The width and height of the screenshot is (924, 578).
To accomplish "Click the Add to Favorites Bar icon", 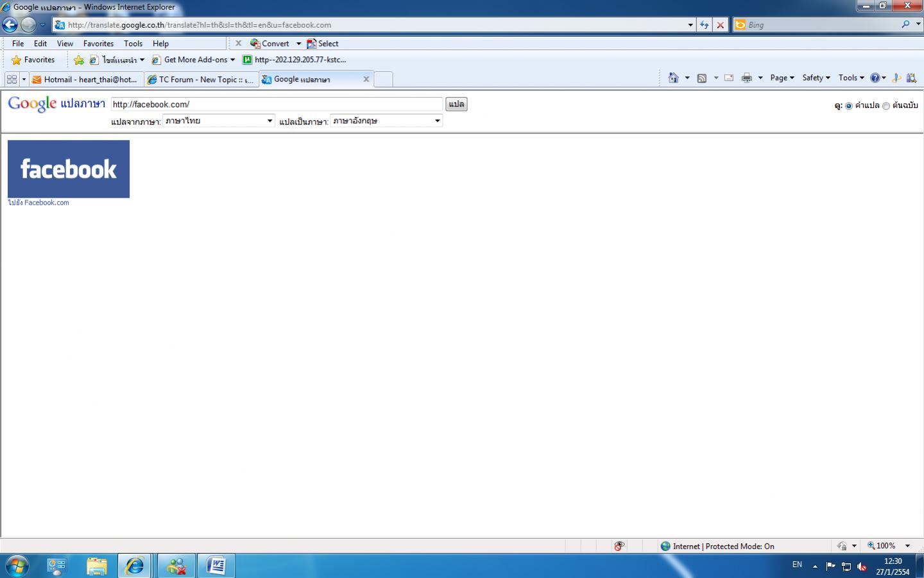I will point(79,60).
